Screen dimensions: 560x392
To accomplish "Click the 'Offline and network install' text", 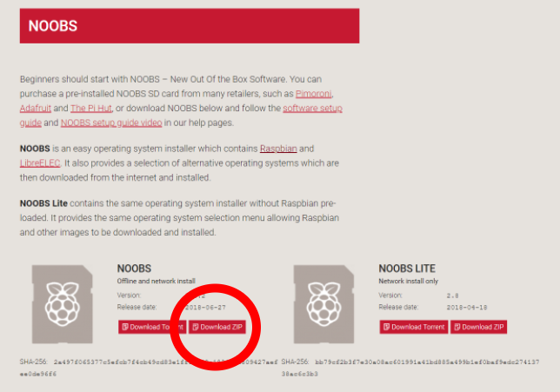I will point(156,281).
